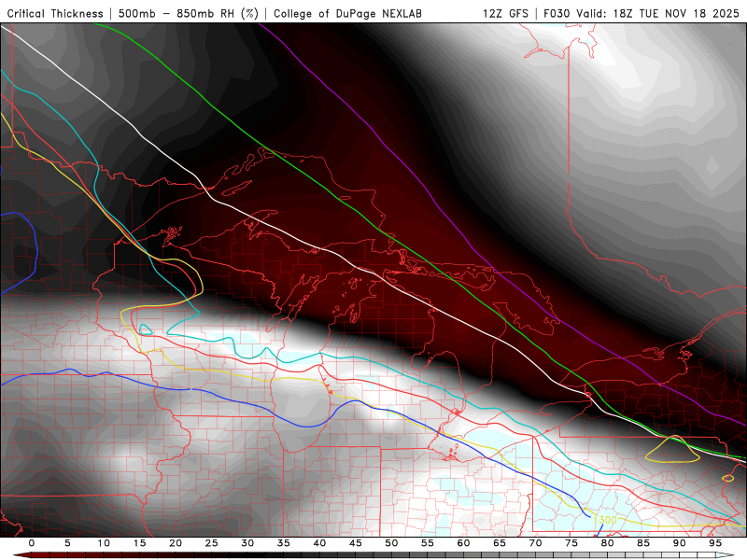Click the "5" value on the color scale

pyautogui.click(x=67, y=543)
